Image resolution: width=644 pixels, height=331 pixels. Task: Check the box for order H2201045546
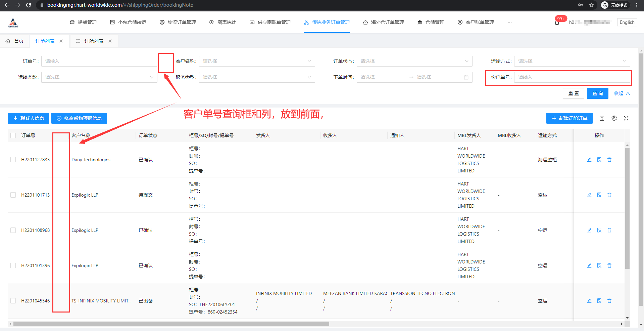(13, 301)
